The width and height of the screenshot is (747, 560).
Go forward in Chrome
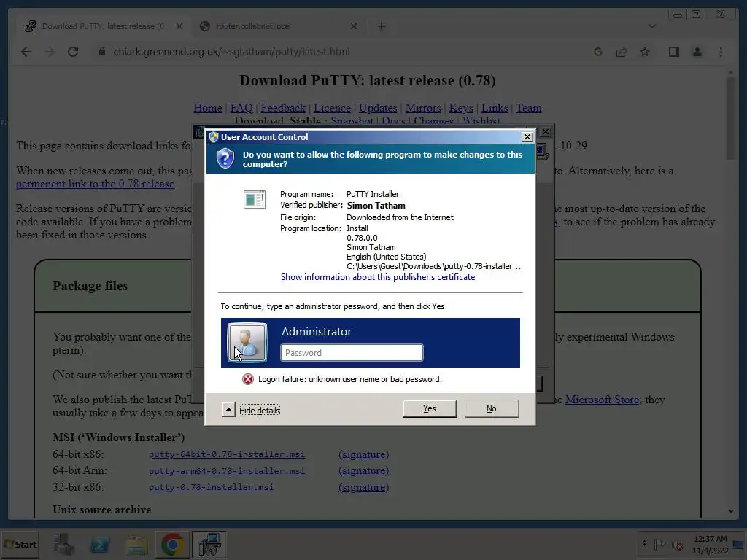tap(50, 52)
